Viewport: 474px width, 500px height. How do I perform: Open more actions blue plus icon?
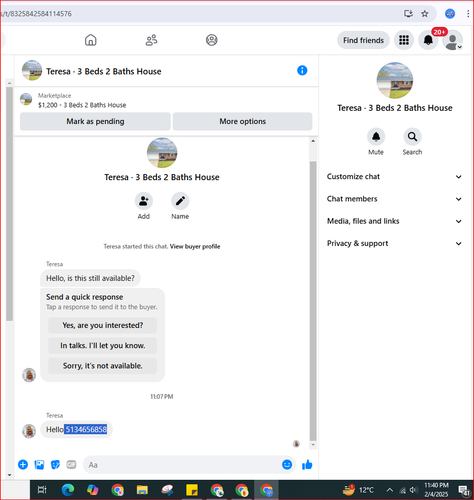point(23,464)
